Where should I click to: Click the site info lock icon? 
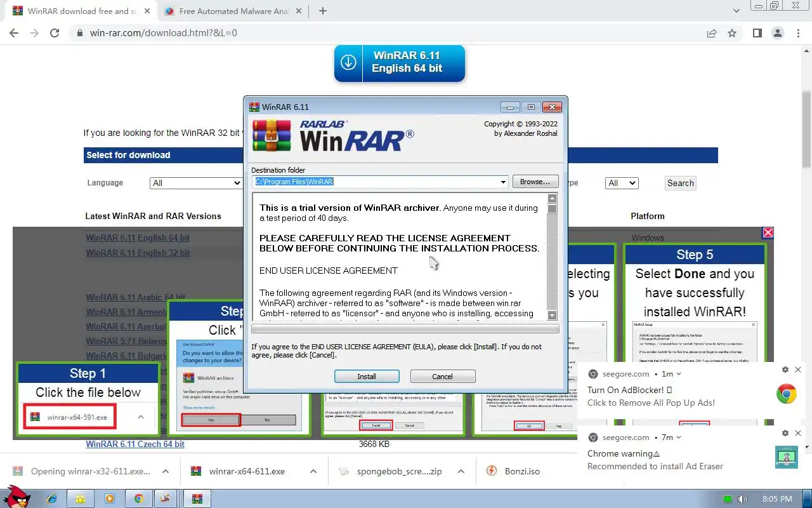(79, 33)
